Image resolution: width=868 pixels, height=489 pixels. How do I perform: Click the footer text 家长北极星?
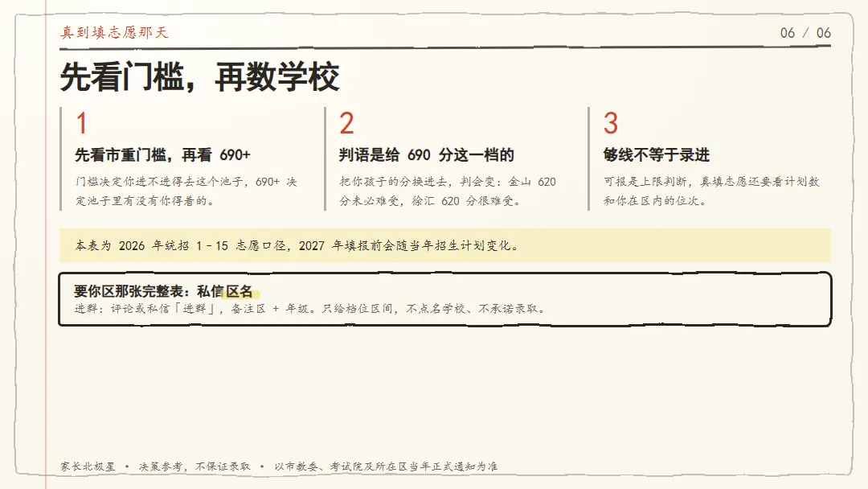88,466
